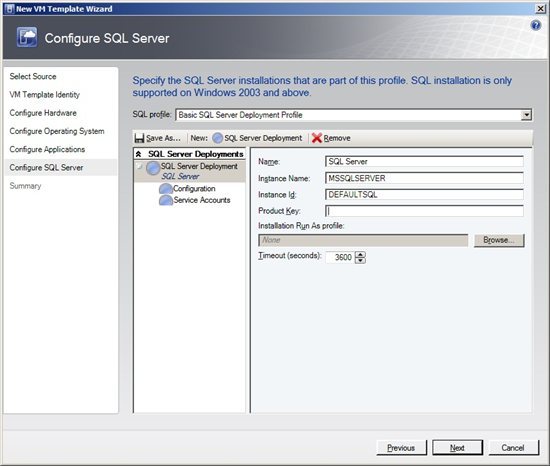Viewport: 550px width, 466px height.
Task: Select the Service Accounts tree item
Action: click(202, 200)
